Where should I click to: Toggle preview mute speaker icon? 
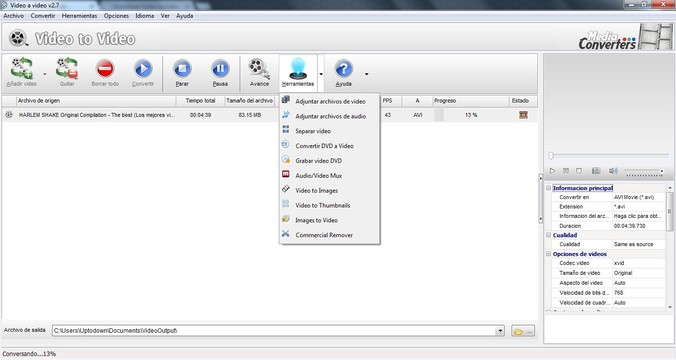click(613, 171)
